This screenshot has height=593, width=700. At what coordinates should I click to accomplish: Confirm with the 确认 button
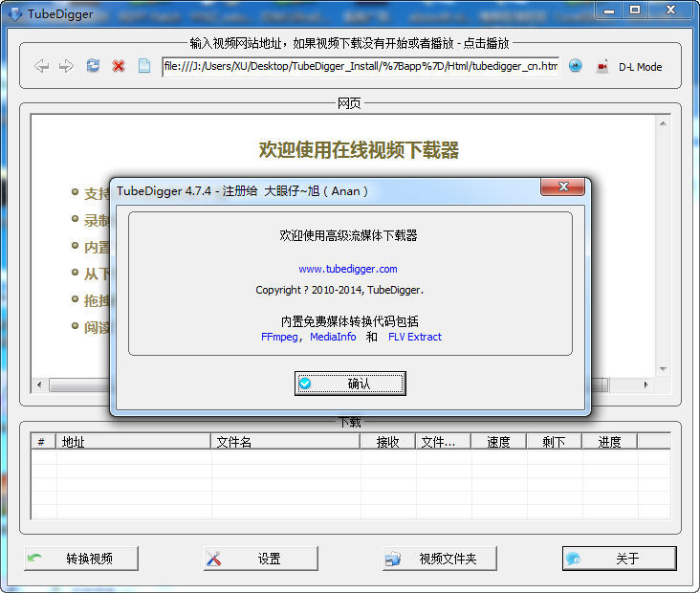(350, 384)
